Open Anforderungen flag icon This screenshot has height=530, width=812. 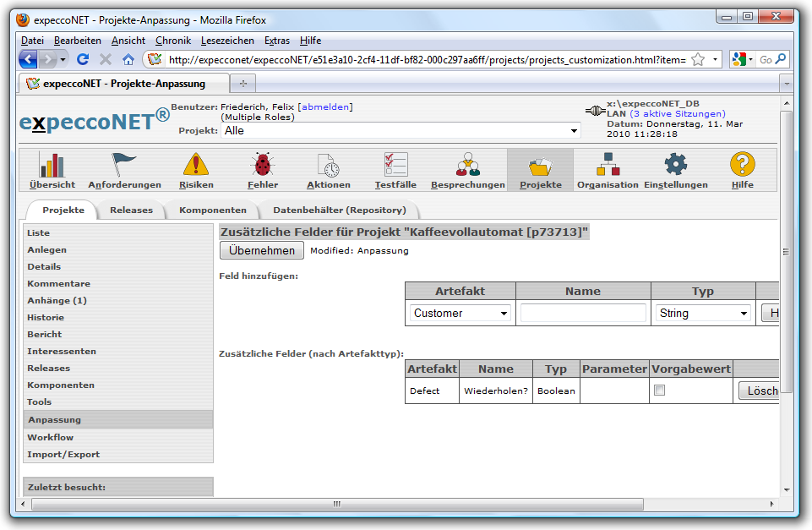(x=124, y=165)
